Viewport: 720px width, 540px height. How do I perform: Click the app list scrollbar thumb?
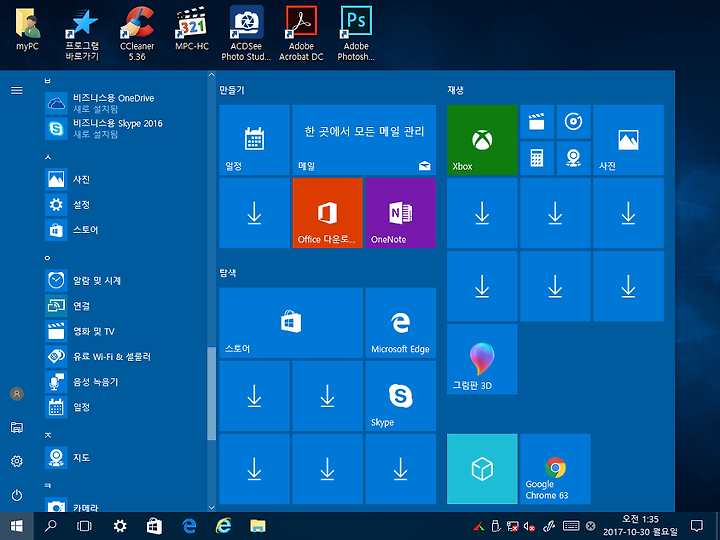211,394
